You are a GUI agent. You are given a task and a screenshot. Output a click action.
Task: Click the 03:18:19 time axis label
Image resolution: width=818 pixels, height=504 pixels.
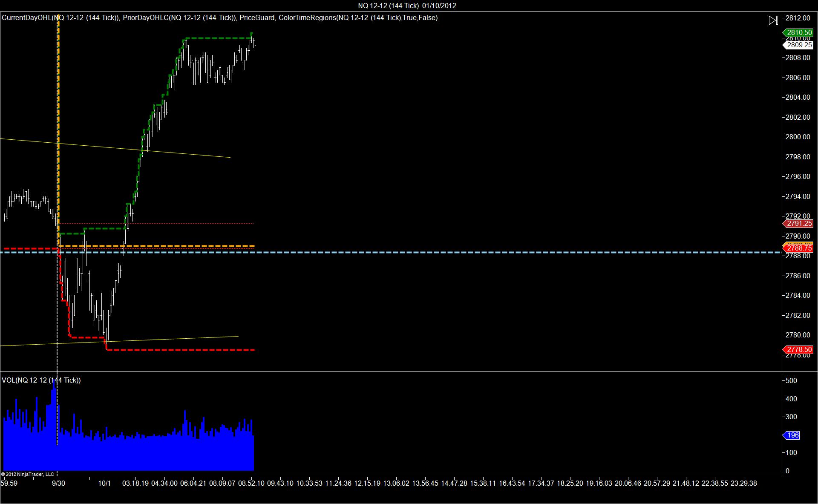tap(135, 483)
